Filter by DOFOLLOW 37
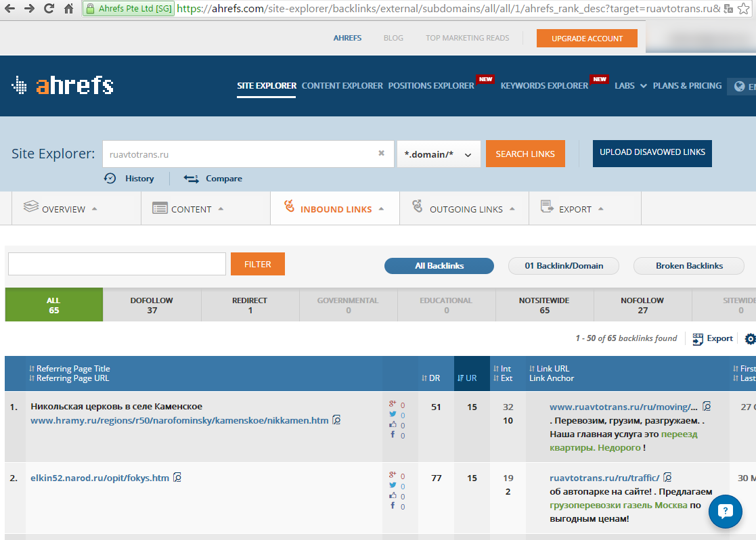This screenshot has width=756, height=540. click(152, 305)
